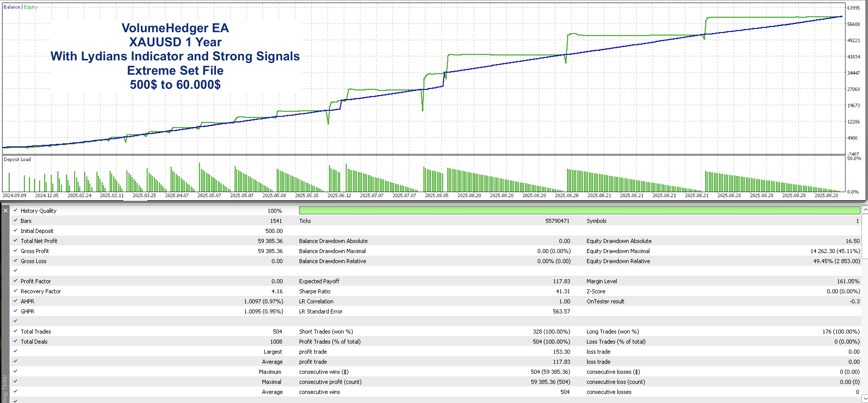Click the Balance legend label

pyautogui.click(x=12, y=7)
